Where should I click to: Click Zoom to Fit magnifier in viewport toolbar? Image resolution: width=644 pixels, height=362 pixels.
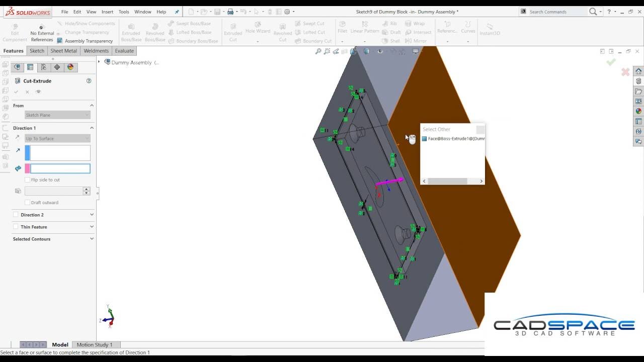click(x=318, y=51)
